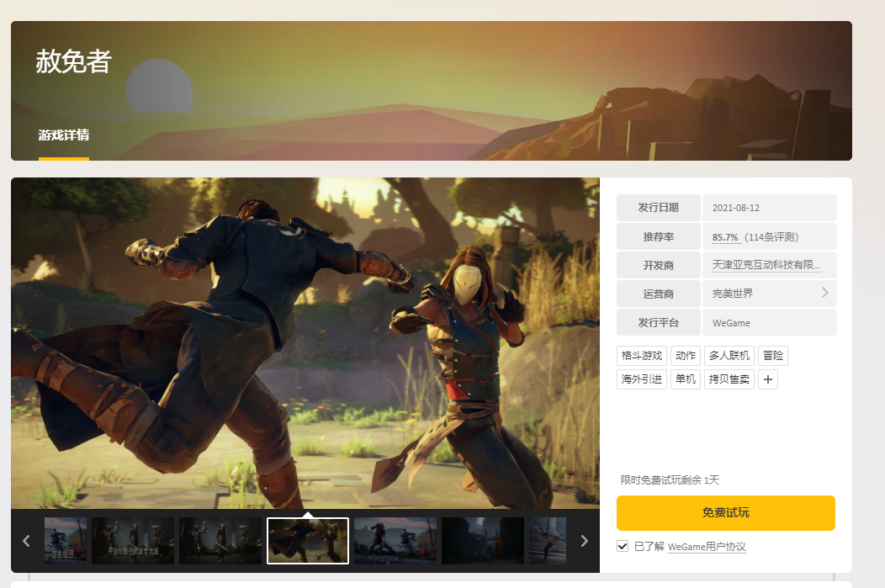Open the first screenshot thumbnail
The width and height of the screenshot is (885, 588).
coord(66,541)
